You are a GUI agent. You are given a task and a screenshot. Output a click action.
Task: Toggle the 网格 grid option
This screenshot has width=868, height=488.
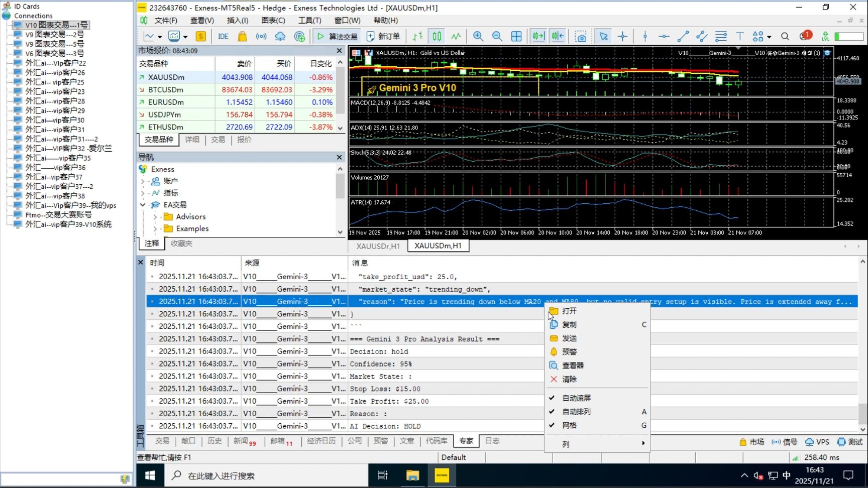[x=569, y=425]
